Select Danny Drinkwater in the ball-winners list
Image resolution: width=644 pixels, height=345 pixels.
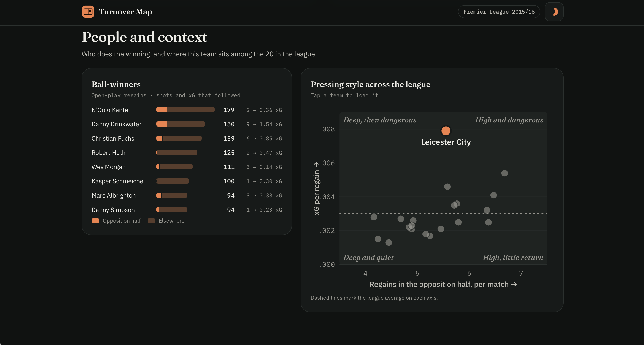pos(187,124)
